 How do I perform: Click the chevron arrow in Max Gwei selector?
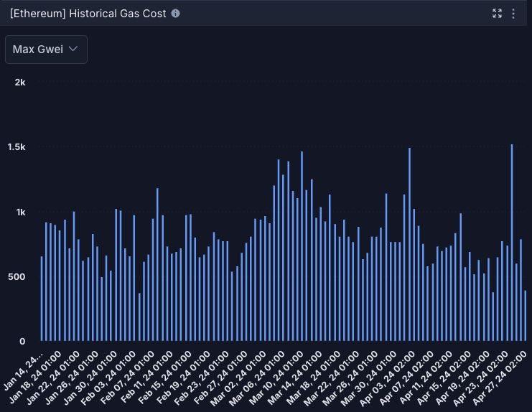pos(73,50)
